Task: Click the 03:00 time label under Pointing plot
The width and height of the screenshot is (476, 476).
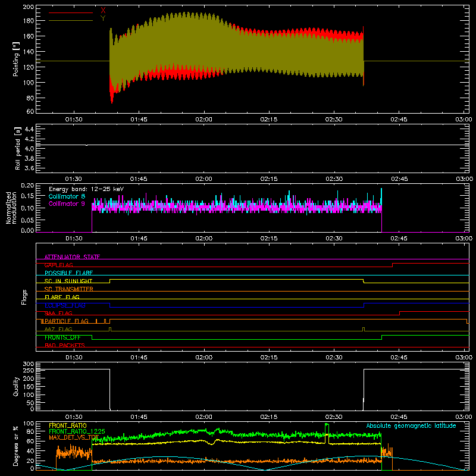Action: [x=464, y=120]
